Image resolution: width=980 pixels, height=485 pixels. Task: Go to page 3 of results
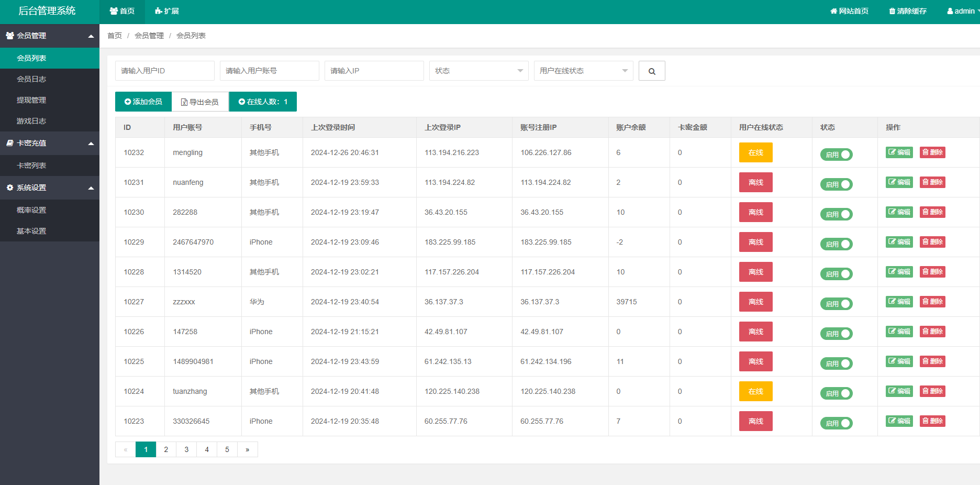click(186, 449)
